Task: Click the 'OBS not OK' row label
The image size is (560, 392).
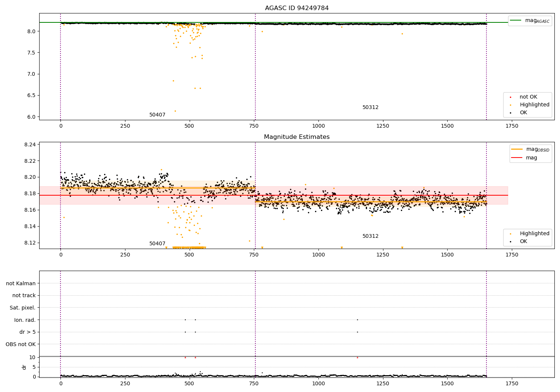Action: (21, 344)
